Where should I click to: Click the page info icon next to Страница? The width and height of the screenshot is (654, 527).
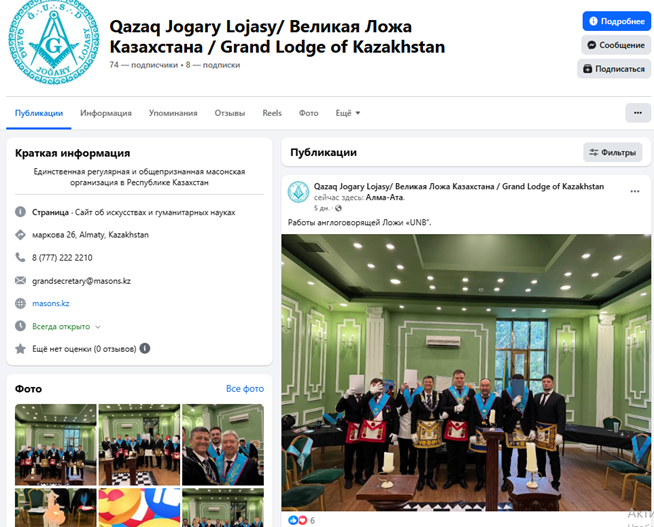click(x=20, y=212)
